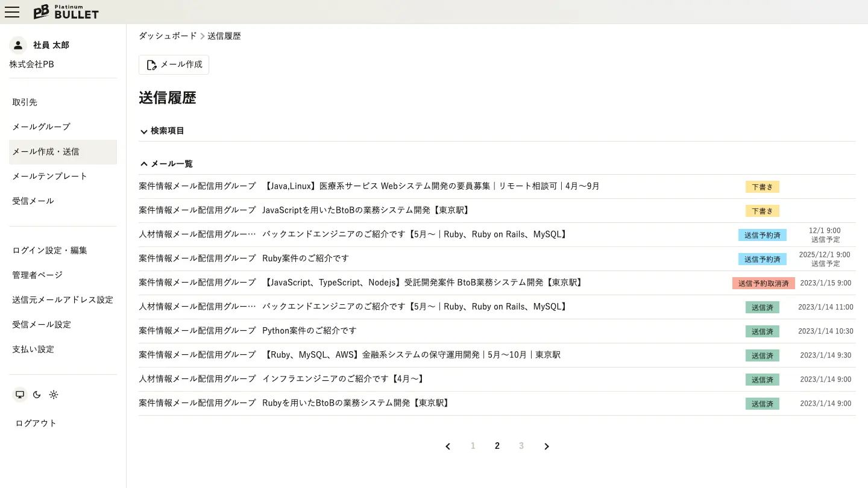Open 取引先 in sidebar
The height and width of the screenshot is (488, 868).
pyautogui.click(x=25, y=102)
